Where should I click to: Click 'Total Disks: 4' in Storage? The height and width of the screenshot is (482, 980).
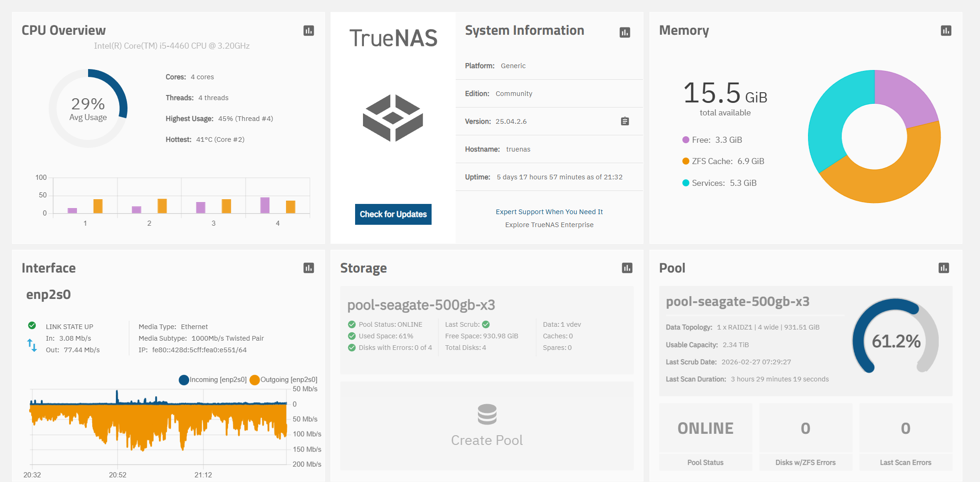(466, 348)
